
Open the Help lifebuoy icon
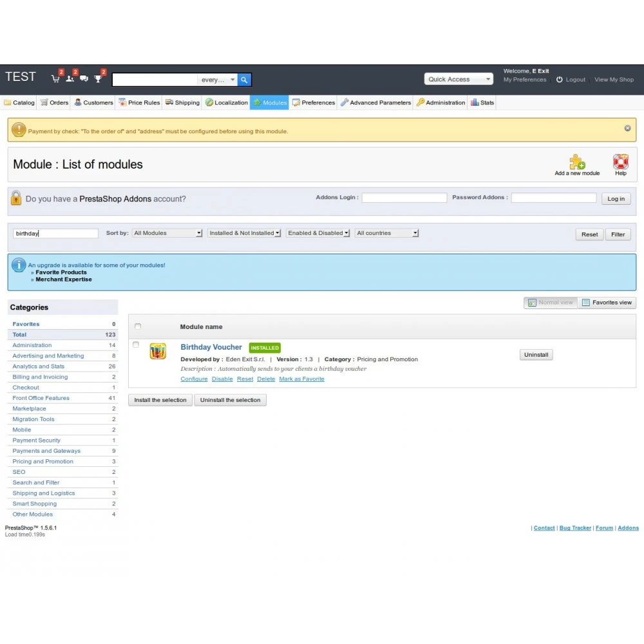tap(620, 162)
